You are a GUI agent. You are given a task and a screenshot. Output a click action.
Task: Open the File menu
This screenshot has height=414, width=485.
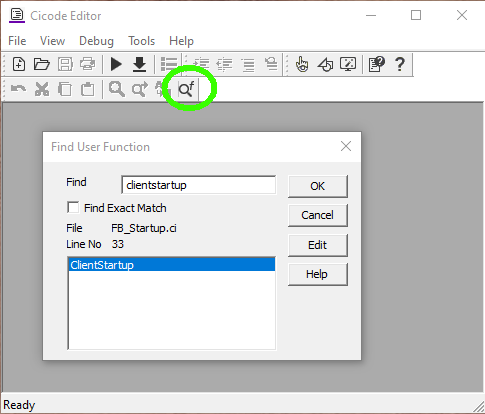(17, 41)
